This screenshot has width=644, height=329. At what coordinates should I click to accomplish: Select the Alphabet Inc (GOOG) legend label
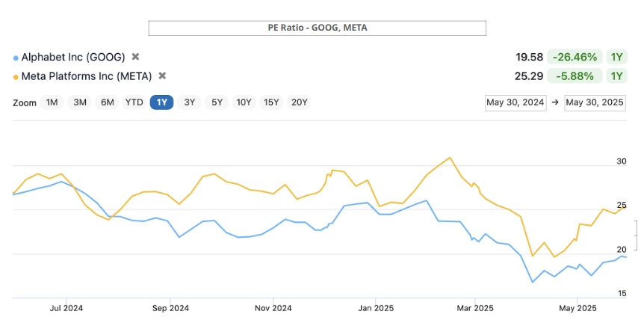tap(73, 57)
